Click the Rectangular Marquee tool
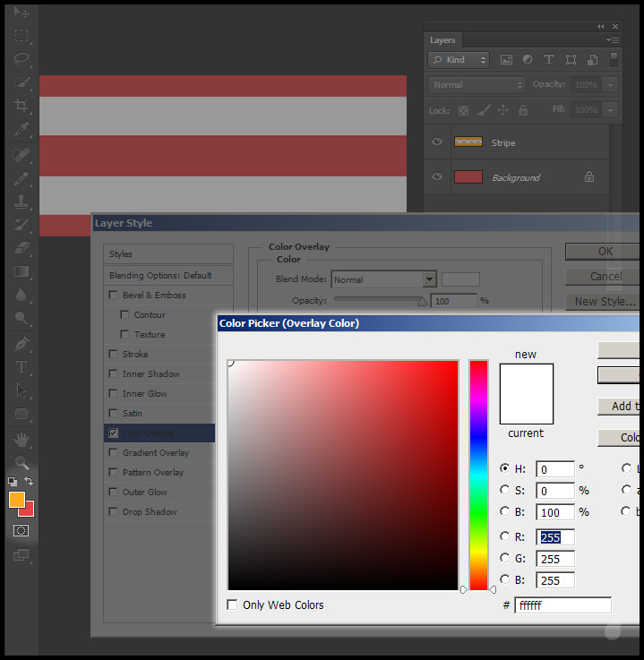The width and height of the screenshot is (644, 660). tap(21, 36)
